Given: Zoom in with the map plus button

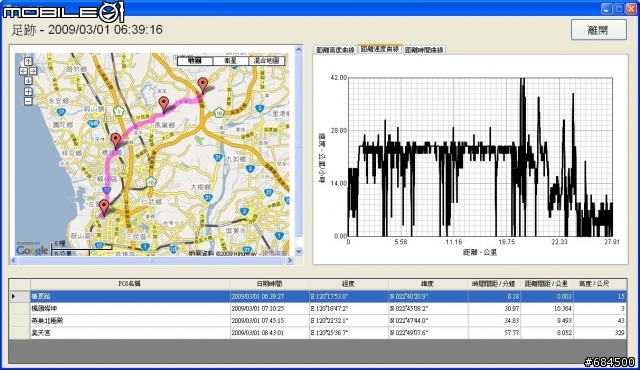Looking at the screenshot, I should click(x=28, y=91).
